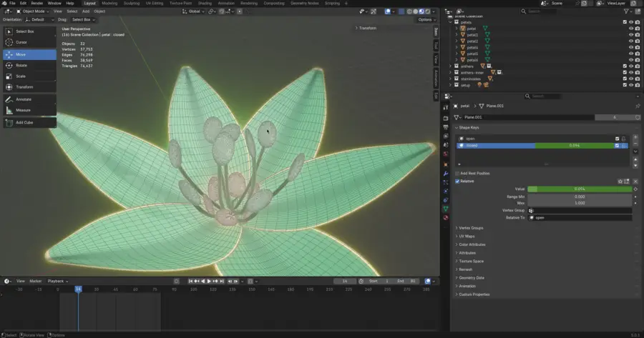The height and width of the screenshot is (338, 644).
Task: Select the Rotate tool
Action: pos(29,65)
